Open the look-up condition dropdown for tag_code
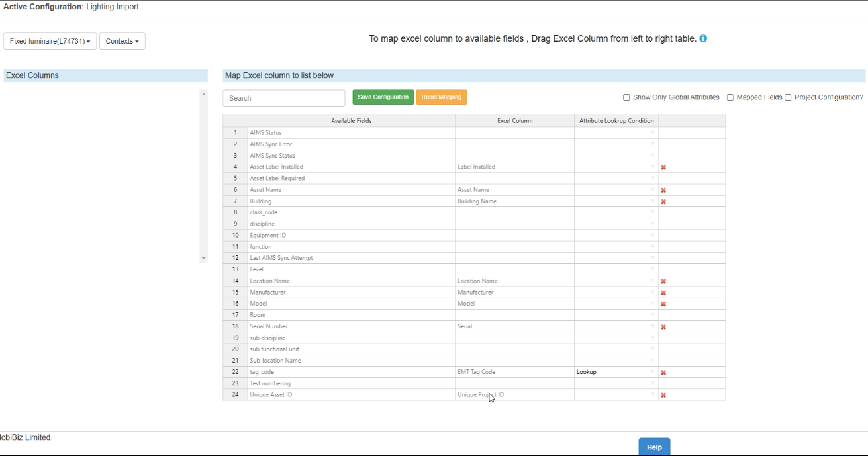 [652, 372]
